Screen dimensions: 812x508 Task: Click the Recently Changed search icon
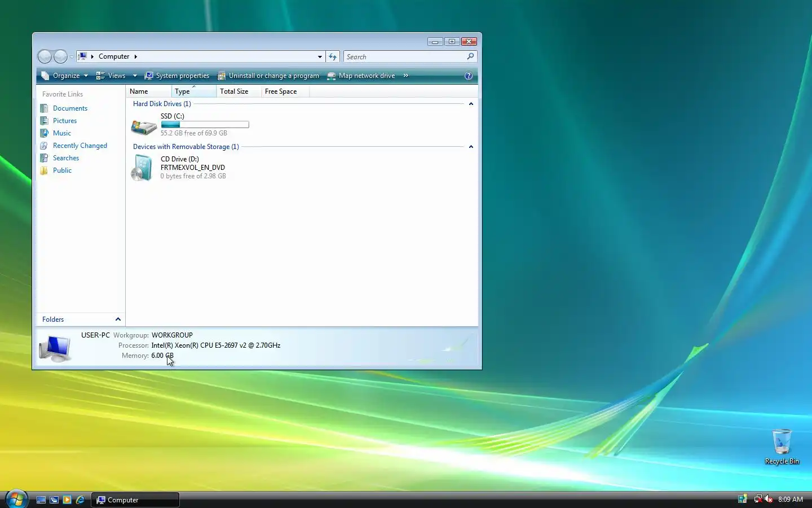[44, 145]
